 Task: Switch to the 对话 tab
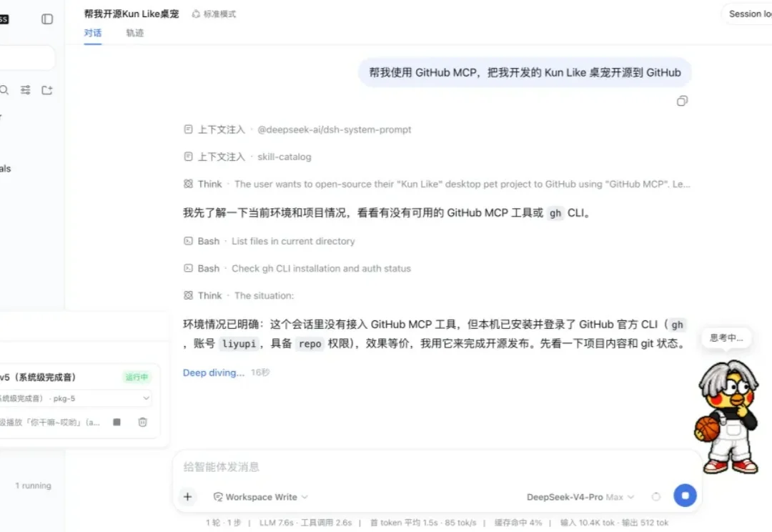point(92,33)
